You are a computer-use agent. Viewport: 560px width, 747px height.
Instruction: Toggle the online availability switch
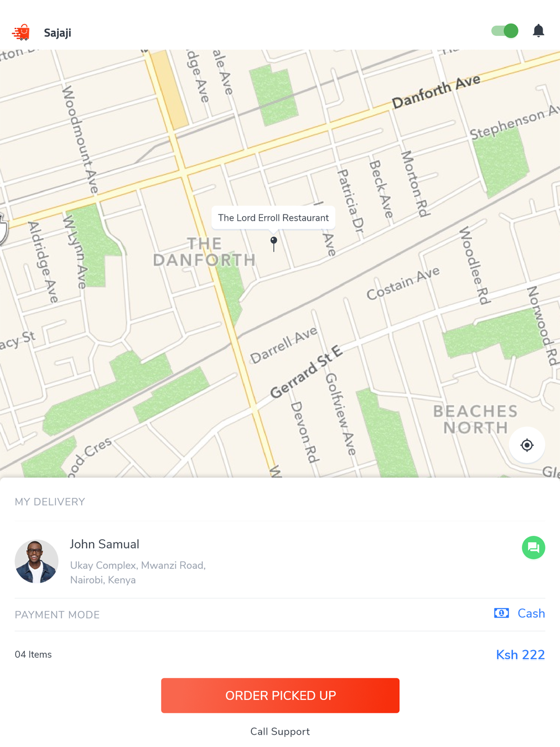505,31
